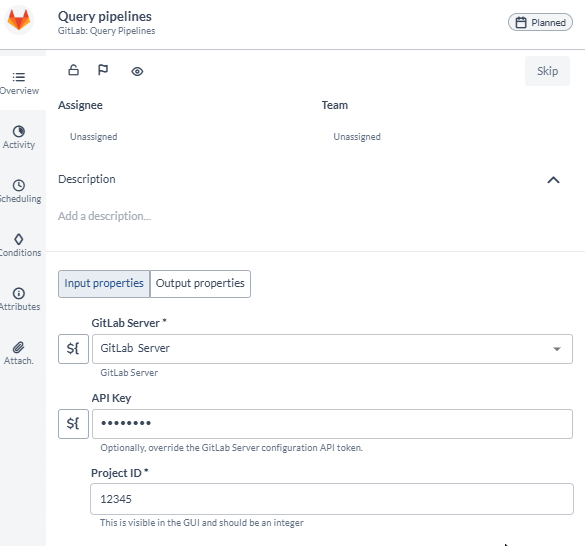The width and height of the screenshot is (585, 546).
Task: Click the lock icon in the task toolbar
Action: tap(73, 70)
